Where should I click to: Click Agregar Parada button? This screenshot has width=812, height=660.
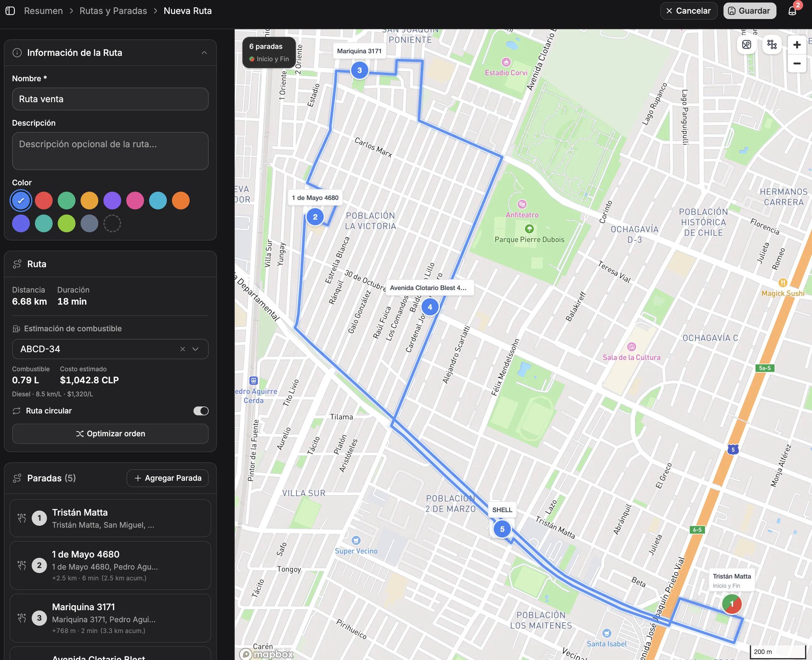[167, 478]
